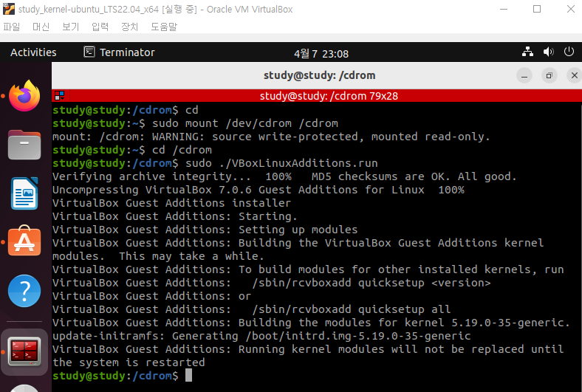582x392 pixels.
Task: Open Firefox from the Ubuntu dock
Action: tap(24, 96)
